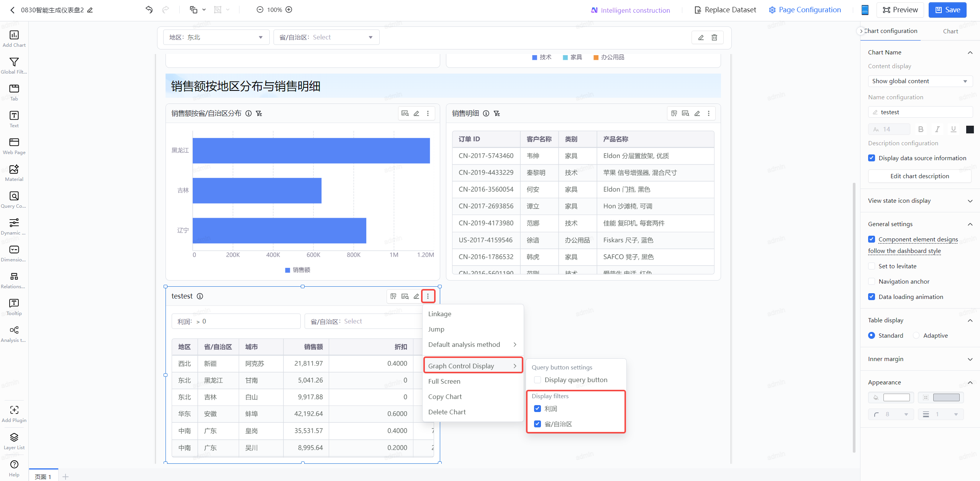Zoom out with the minus icon
980x481 pixels.
(x=260, y=10)
